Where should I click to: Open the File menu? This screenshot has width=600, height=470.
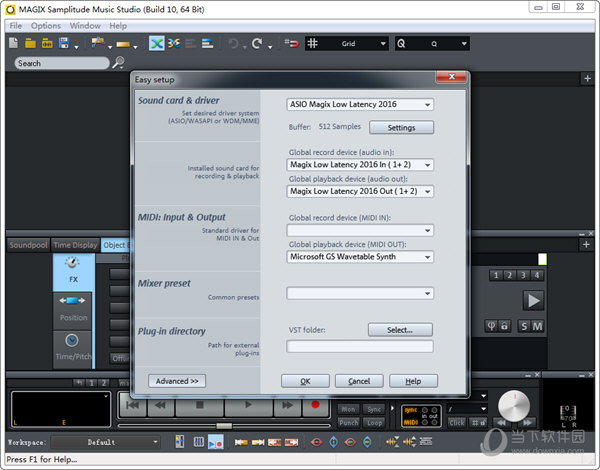(x=16, y=26)
